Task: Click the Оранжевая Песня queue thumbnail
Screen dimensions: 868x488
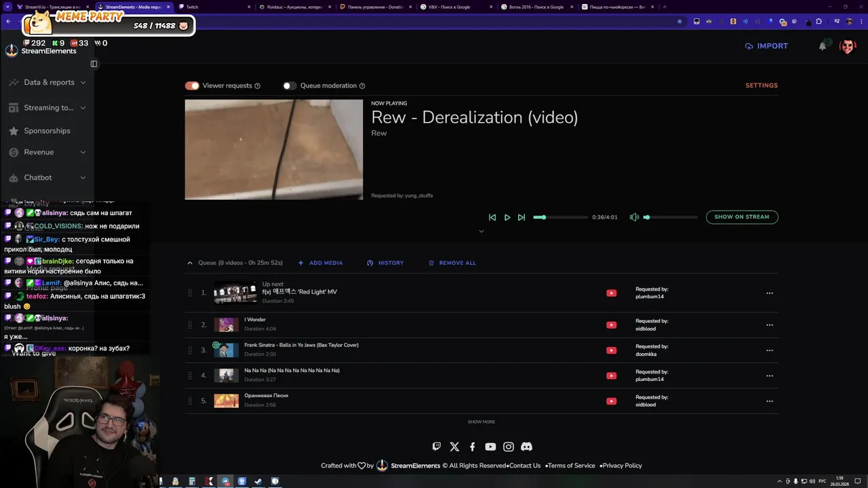Action: (226, 401)
